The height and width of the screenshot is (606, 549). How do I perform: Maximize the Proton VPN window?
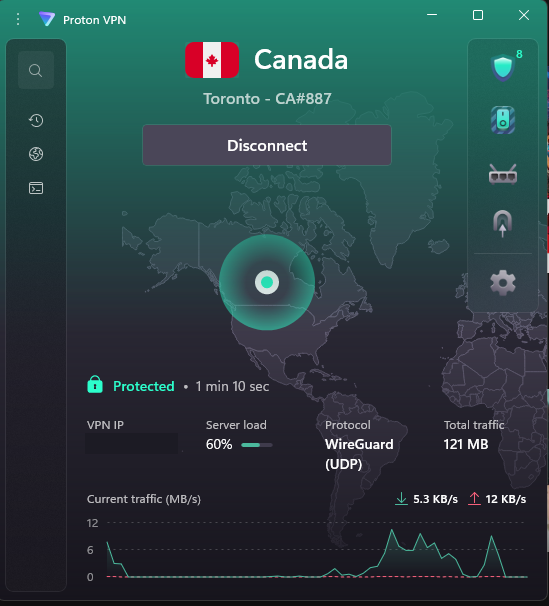(x=478, y=15)
